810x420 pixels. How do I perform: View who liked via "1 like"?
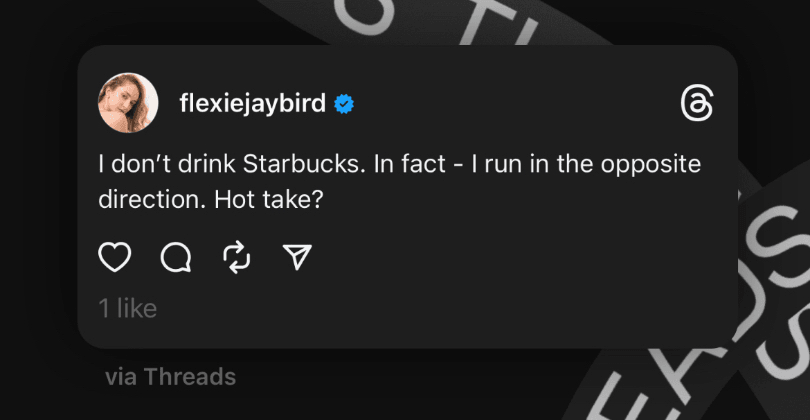tap(127, 309)
